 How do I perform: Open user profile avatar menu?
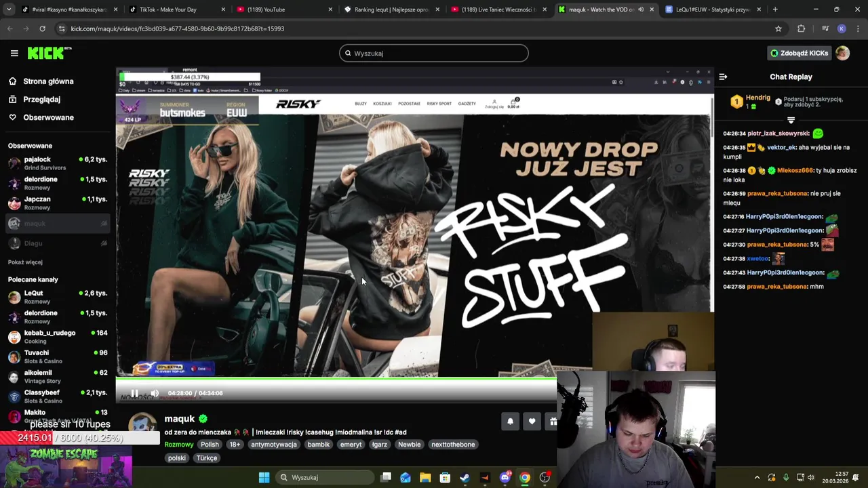coord(842,53)
